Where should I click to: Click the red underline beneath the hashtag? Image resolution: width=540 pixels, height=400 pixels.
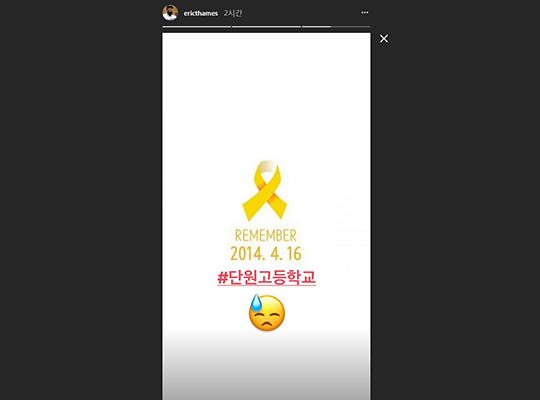tap(267, 285)
